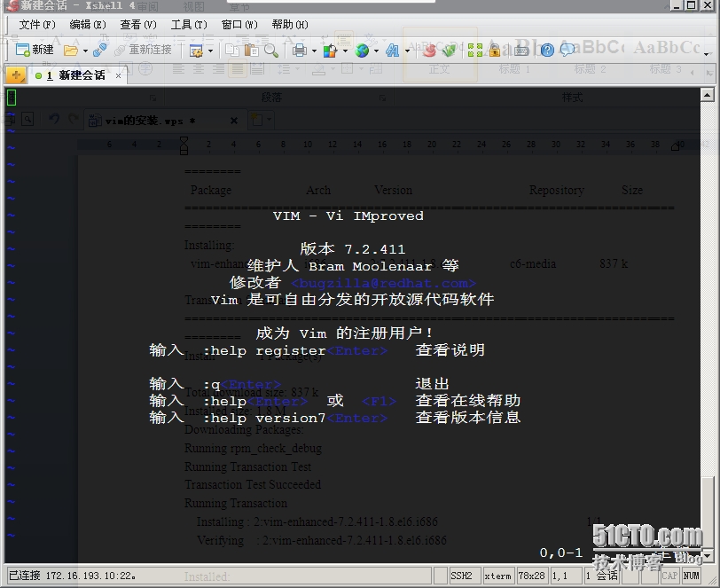Click the virtual keyboard icon
Viewport: 720px width, 588px height.
click(x=520, y=50)
